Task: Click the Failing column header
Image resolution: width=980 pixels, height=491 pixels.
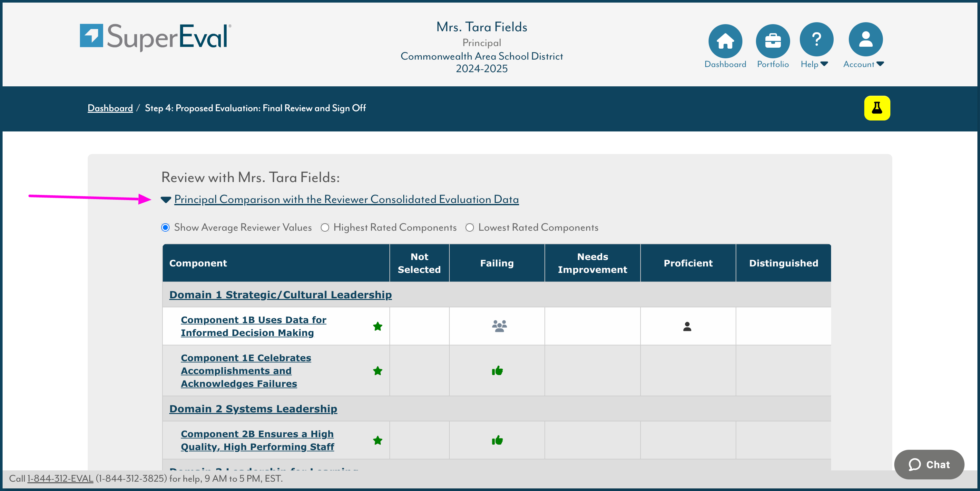Action: tap(497, 263)
